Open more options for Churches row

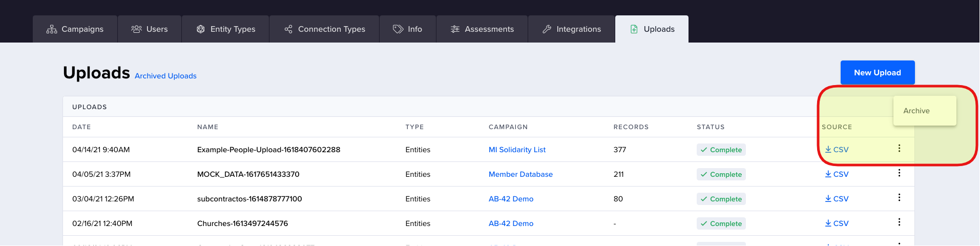[x=899, y=222]
